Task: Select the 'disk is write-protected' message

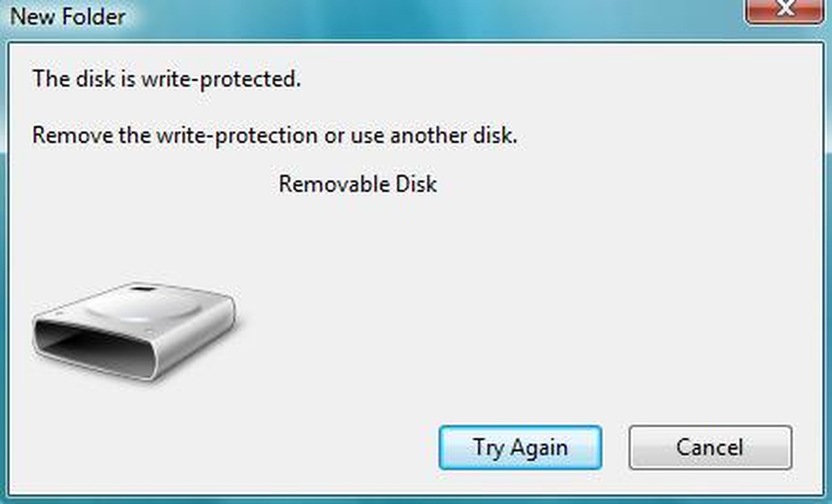Action: point(166,79)
